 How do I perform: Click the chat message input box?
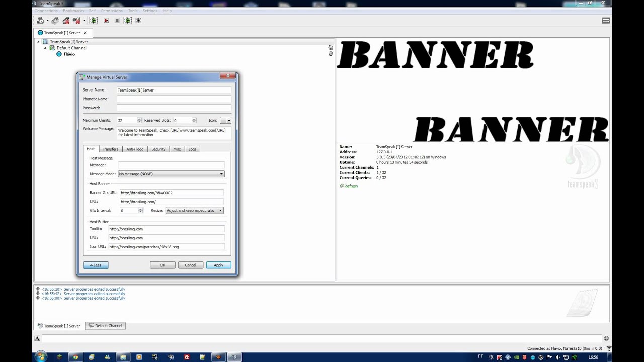321,339
